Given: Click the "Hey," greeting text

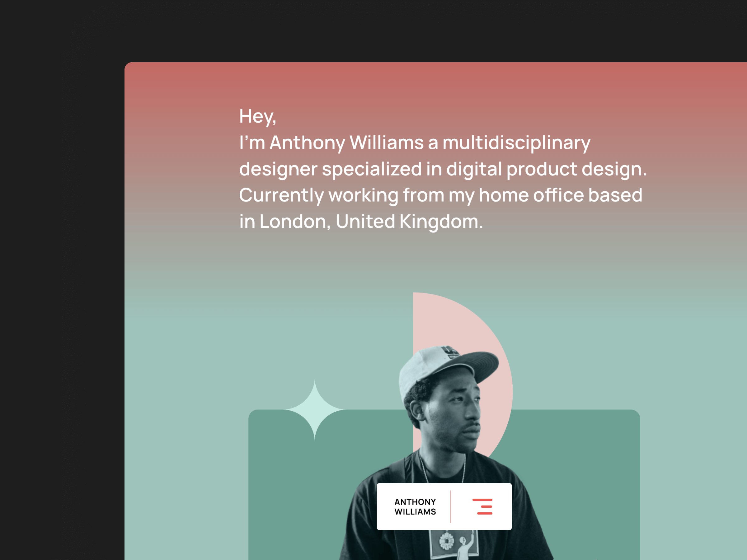Looking at the screenshot, I should point(258,116).
